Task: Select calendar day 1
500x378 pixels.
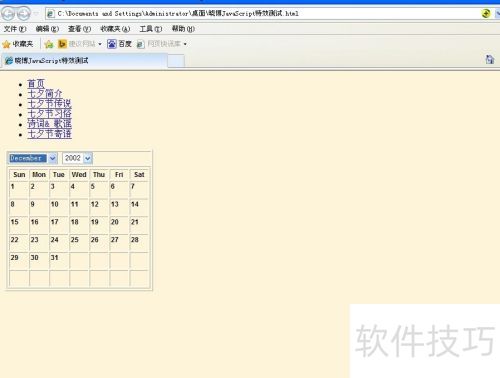Action: (19, 189)
